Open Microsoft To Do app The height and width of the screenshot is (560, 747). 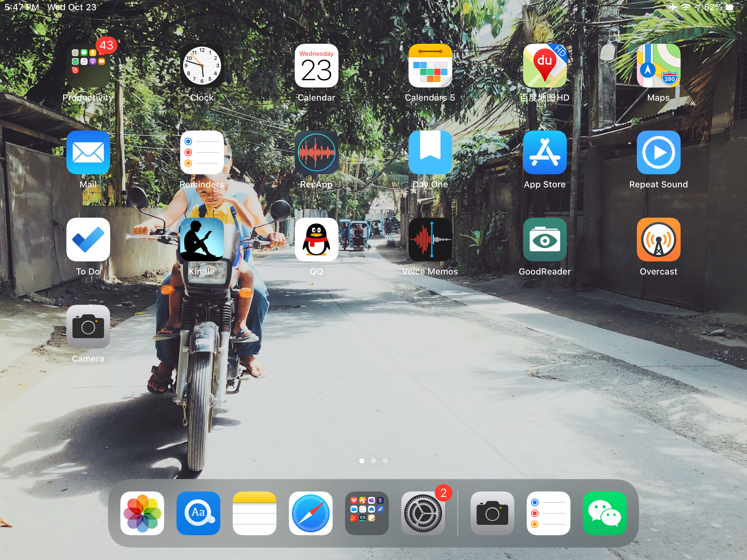(88, 240)
